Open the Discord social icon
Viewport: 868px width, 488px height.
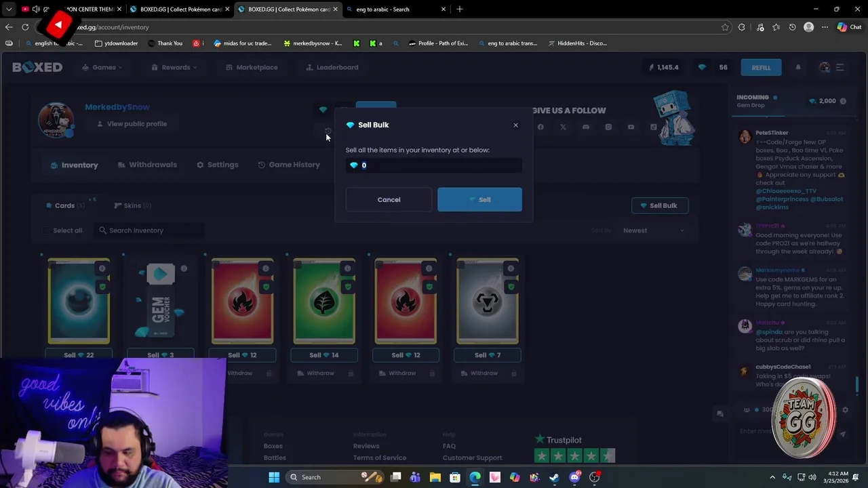[x=586, y=127]
